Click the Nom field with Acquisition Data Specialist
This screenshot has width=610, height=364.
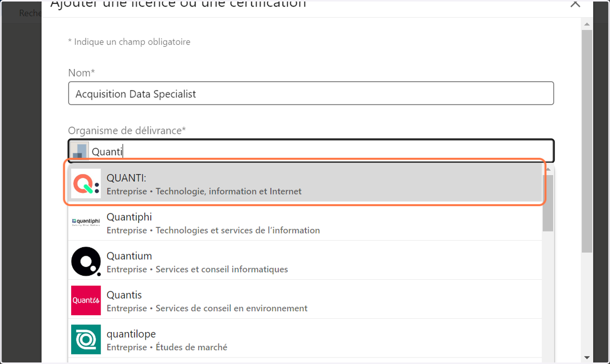[x=311, y=93]
